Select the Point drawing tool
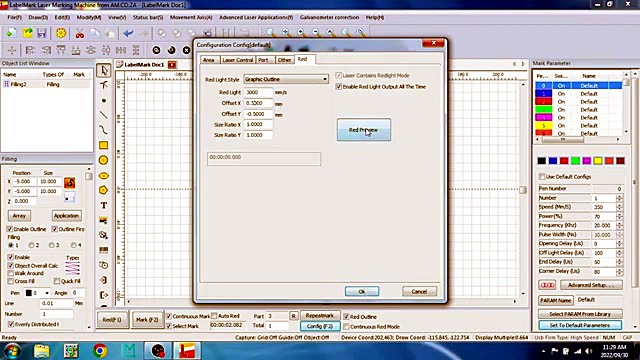The image size is (640, 360). (104, 100)
